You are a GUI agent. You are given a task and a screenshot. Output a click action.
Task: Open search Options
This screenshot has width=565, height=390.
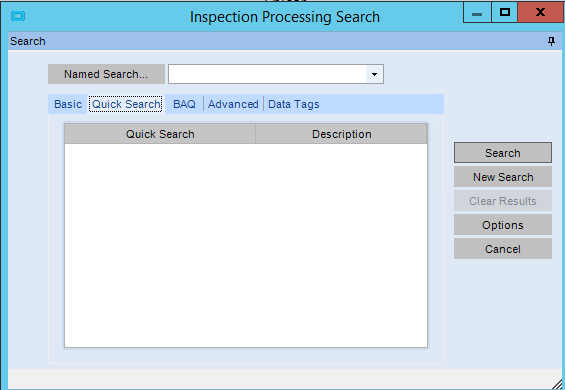(503, 225)
